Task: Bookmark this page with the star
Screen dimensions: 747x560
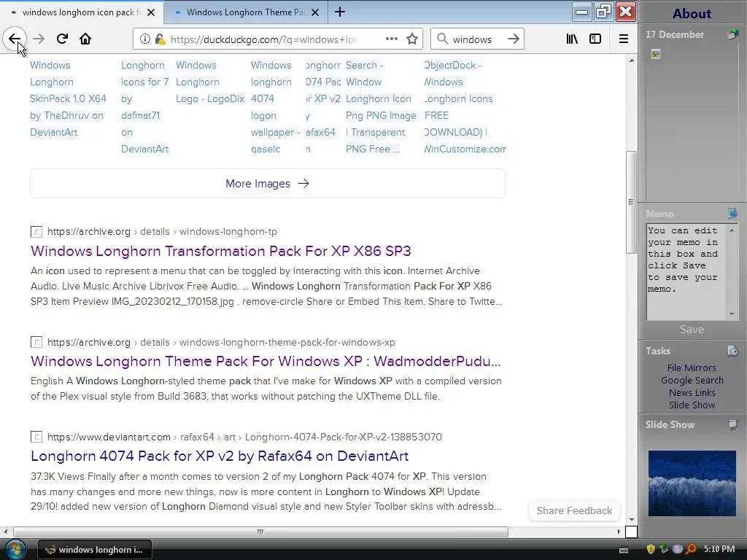Action: [412, 39]
